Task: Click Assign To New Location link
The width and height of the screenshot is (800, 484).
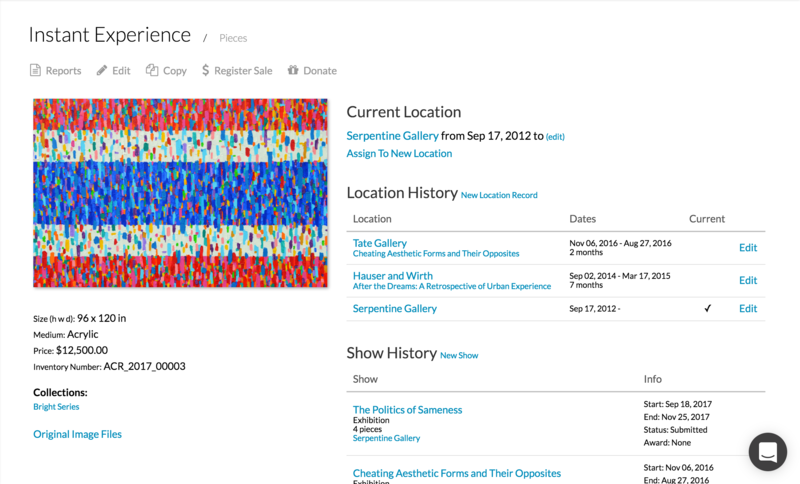Action: point(399,154)
